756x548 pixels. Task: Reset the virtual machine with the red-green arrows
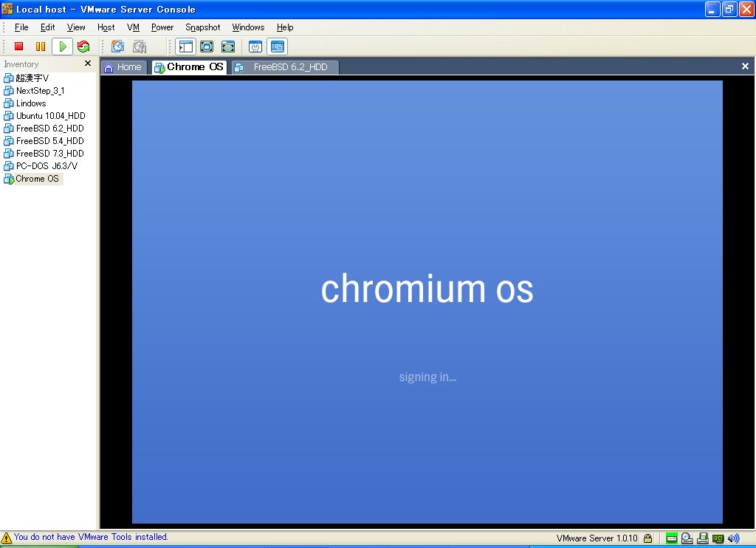(83, 47)
